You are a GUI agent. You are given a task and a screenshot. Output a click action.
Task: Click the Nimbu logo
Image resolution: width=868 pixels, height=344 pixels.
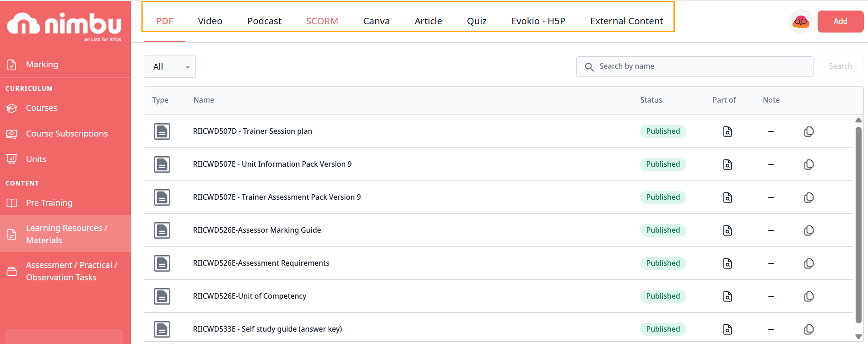(x=65, y=27)
